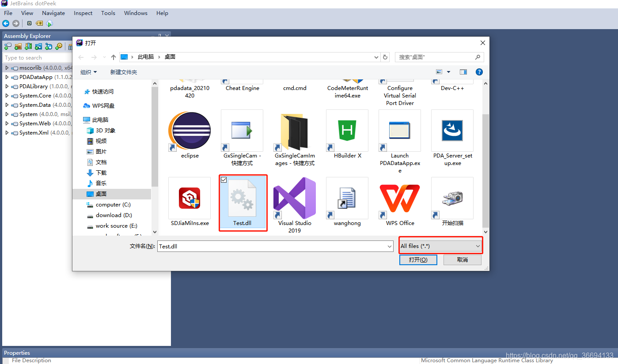This screenshot has height=364, width=618.
Task: Click the 取消 cancel button
Action: tap(463, 260)
